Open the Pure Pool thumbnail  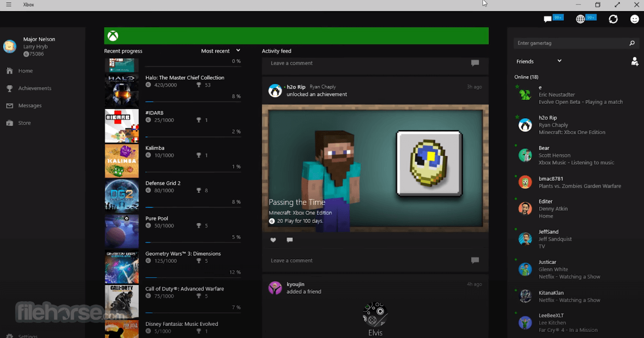coord(122,232)
